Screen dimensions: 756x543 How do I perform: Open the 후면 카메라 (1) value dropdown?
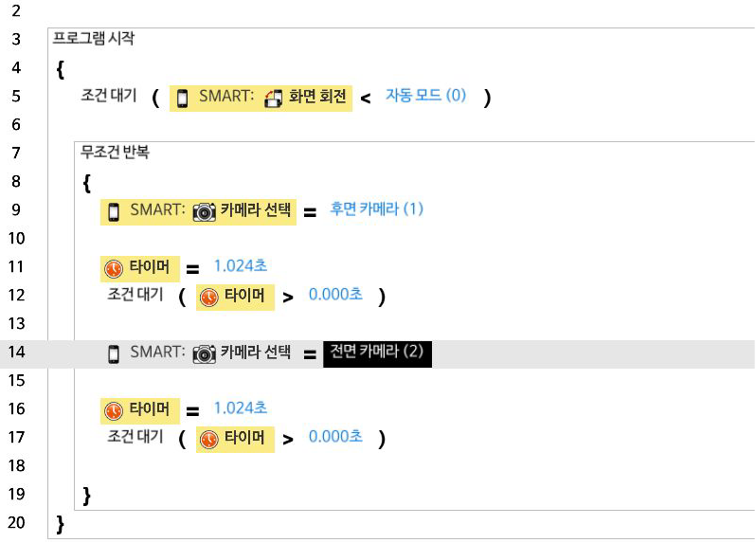[x=376, y=209]
